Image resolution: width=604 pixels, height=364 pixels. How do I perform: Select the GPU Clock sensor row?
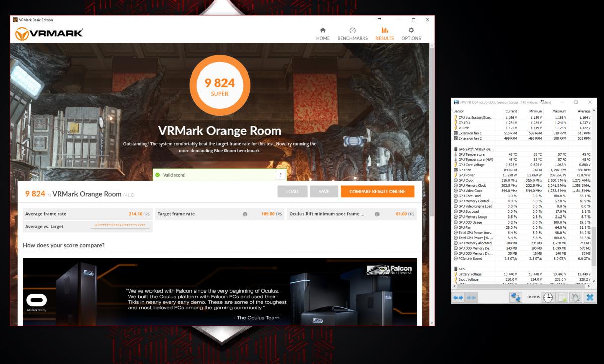[522, 180]
